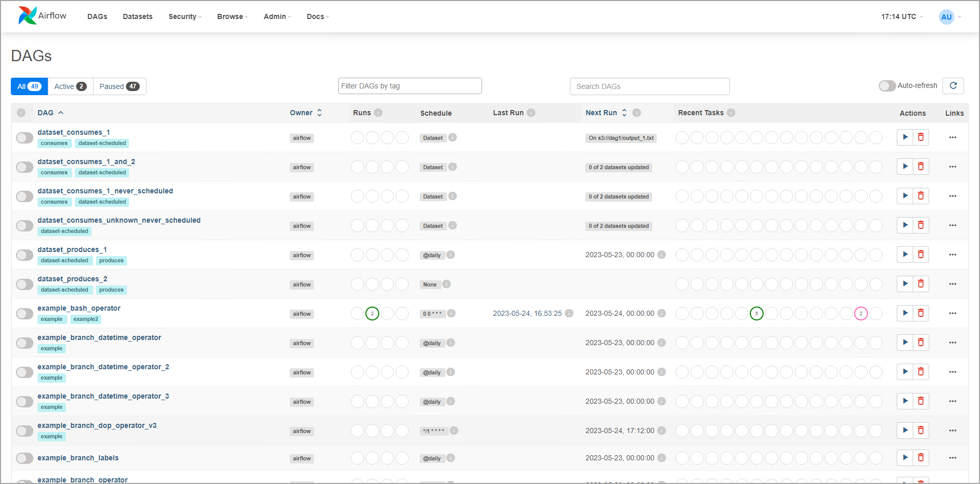
Task: Open the example_branch_labels DAG link
Action: tap(78, 458)
